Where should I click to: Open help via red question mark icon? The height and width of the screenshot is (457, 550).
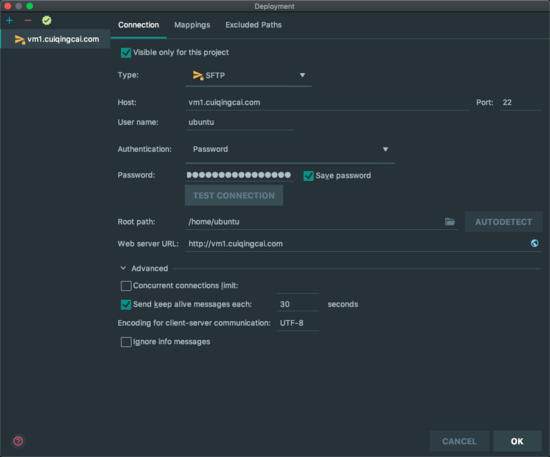[18, 441]
